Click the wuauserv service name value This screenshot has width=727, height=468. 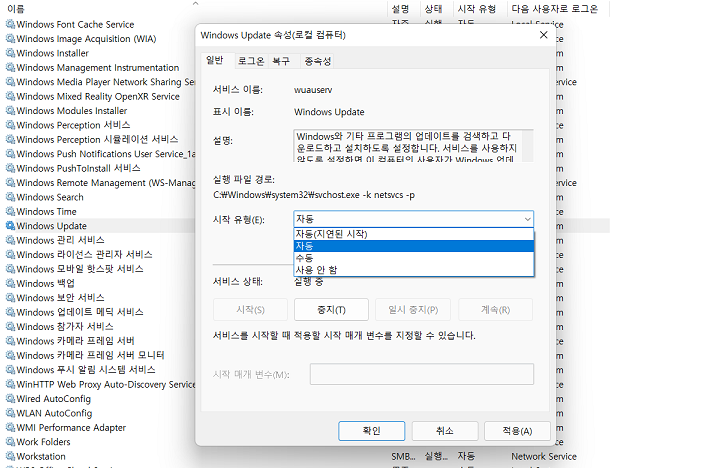(x=313, y=90)
